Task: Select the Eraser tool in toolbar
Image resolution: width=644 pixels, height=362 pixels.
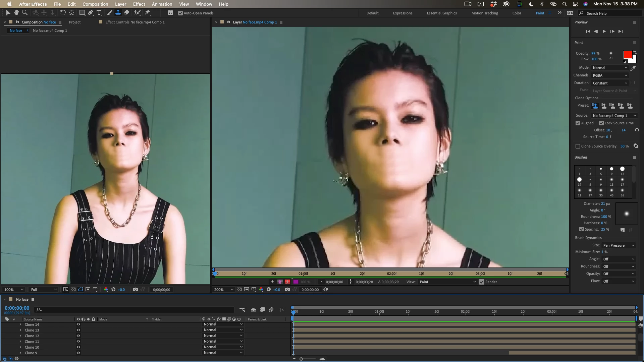Action: point(126,13)
